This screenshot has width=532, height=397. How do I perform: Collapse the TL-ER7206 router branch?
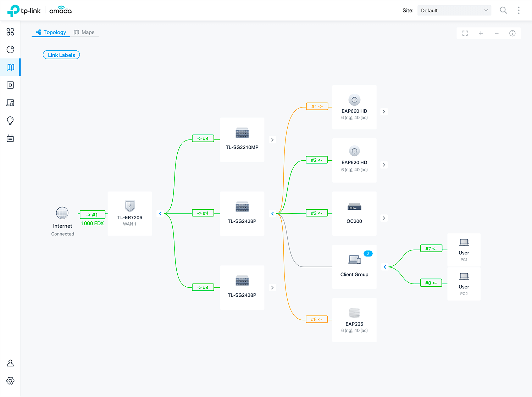click(x=160, y=214)
